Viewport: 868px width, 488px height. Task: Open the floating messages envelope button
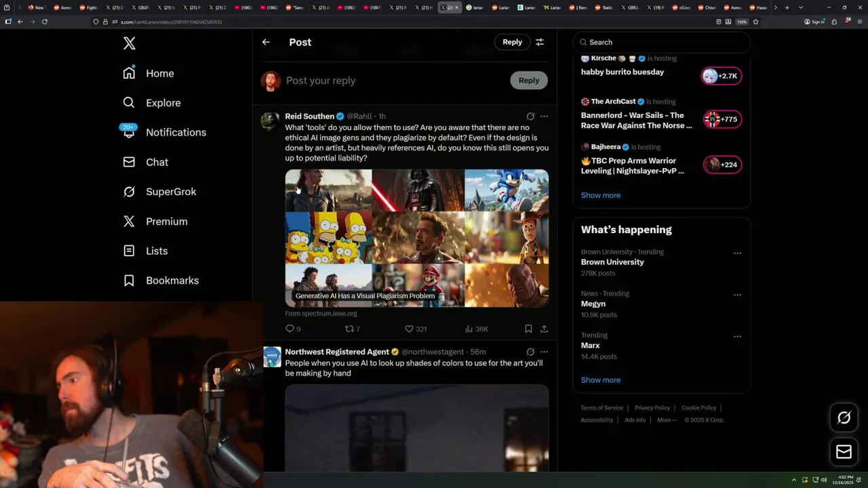[844, 451]
